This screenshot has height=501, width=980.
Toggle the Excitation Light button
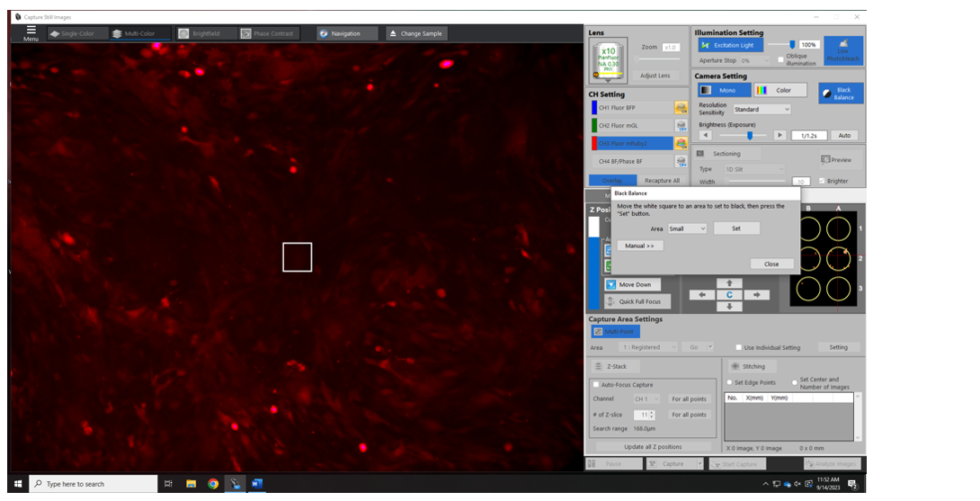(x=731, y=46)
